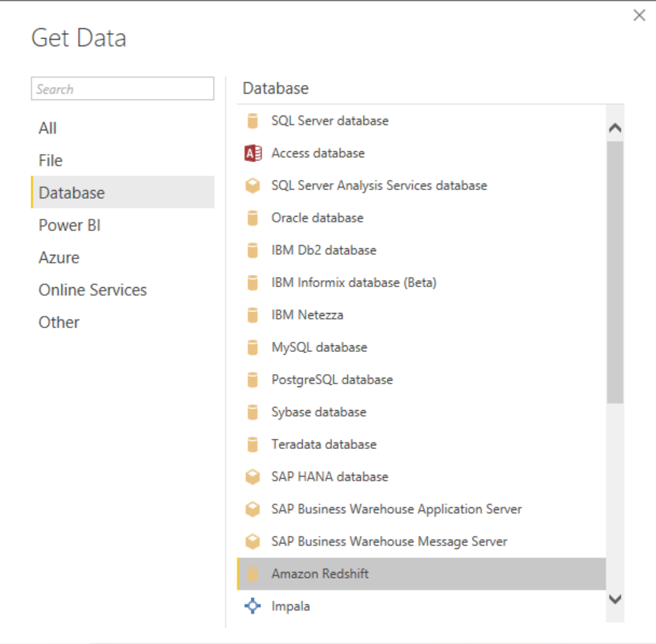
Task: Click the SQL Server Analysis Services cube icon
Action: (x=252, y=186)
